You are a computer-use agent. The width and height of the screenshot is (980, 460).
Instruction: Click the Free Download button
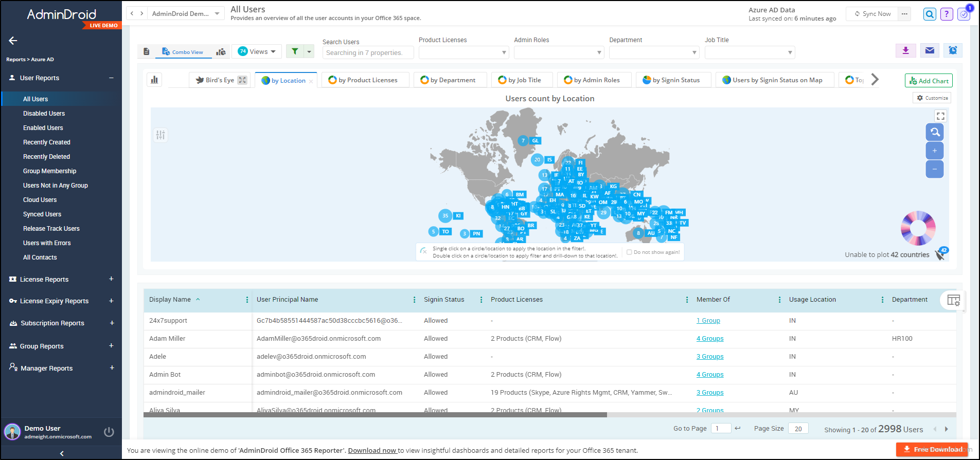click(x=932, y=449)
